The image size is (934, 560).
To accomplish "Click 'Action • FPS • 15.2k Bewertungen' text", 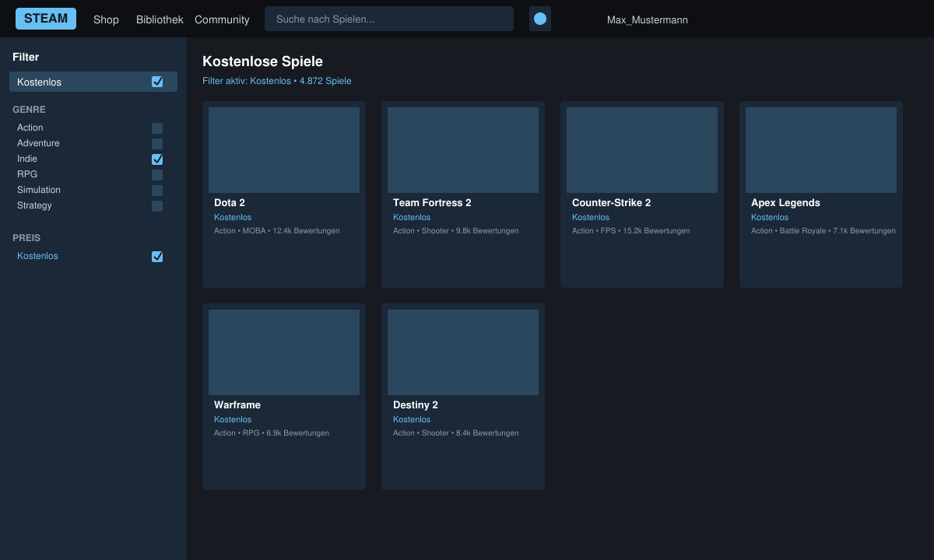I will pyautogui.click(x=631, y=231).
